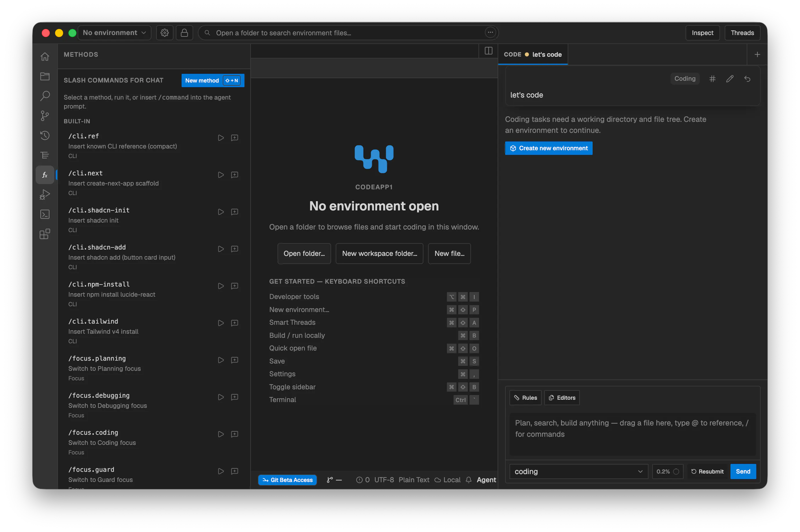Run the /cli.npm-install method
The width and height of the screenshot is (800, 532).
point(221,286)
